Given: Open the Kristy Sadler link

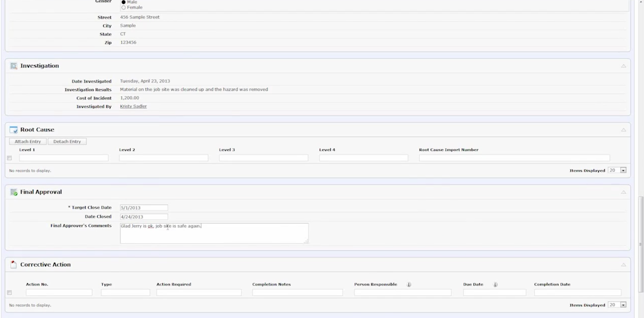Looking at the screenshot, I should [x=133, y=106].
